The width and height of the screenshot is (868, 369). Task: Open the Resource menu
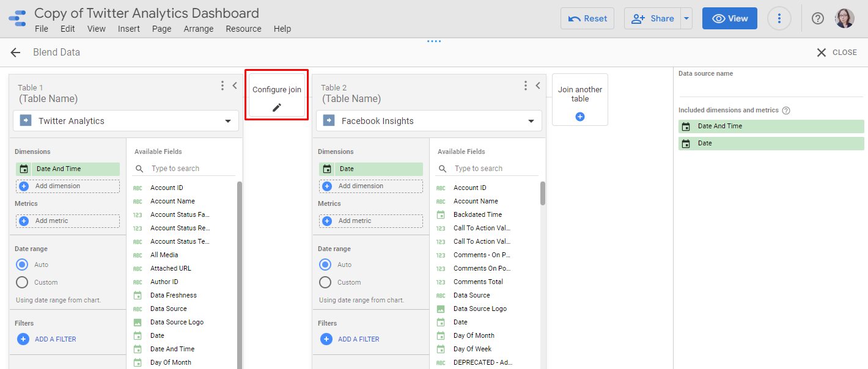[x=243, y=29]
